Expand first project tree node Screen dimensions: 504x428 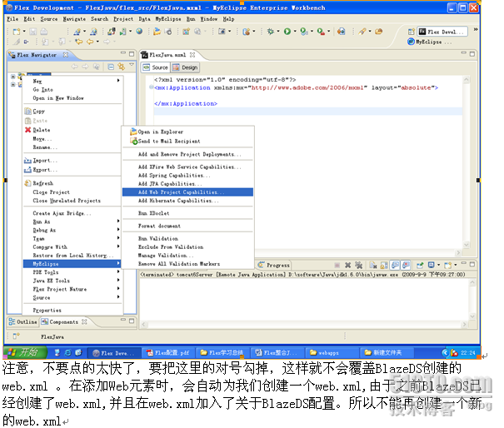12,77
